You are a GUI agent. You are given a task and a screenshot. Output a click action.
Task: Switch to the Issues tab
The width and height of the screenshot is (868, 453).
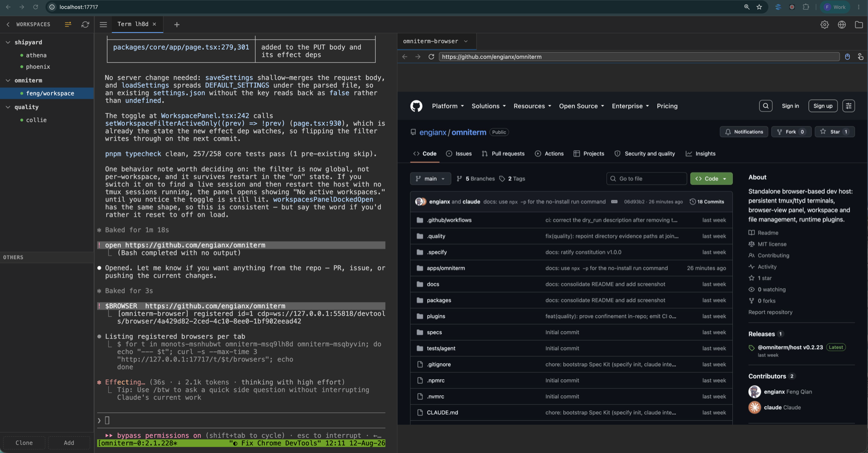(459, 154)
